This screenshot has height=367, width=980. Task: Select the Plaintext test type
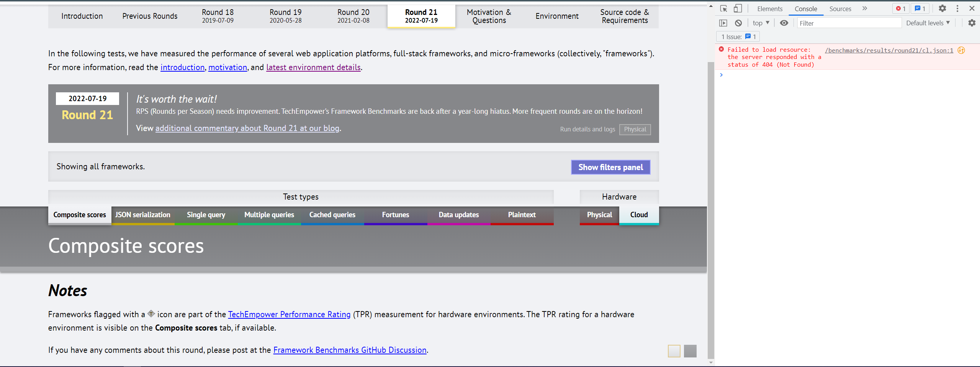(522, 215)
